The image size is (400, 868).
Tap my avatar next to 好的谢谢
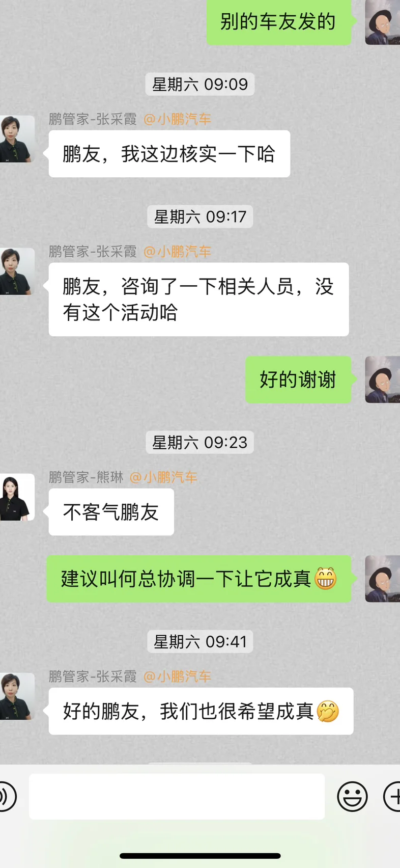pos(383,379)
